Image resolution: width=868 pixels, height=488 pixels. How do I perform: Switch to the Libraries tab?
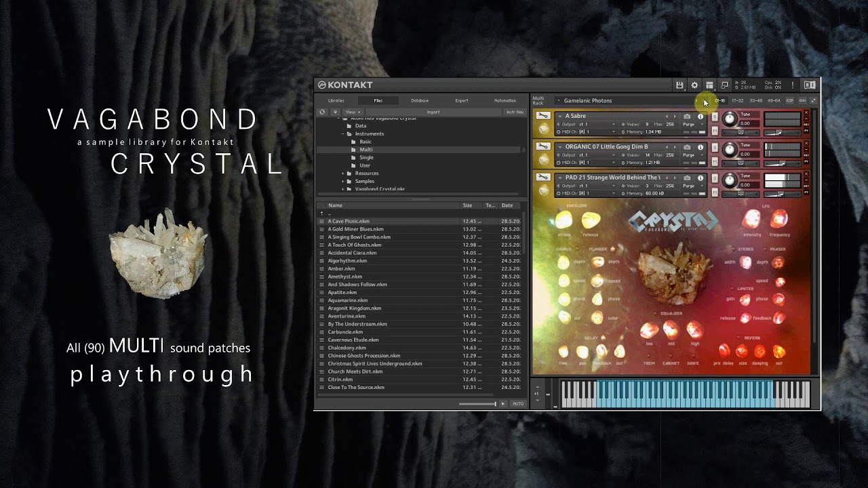point(336,100)
